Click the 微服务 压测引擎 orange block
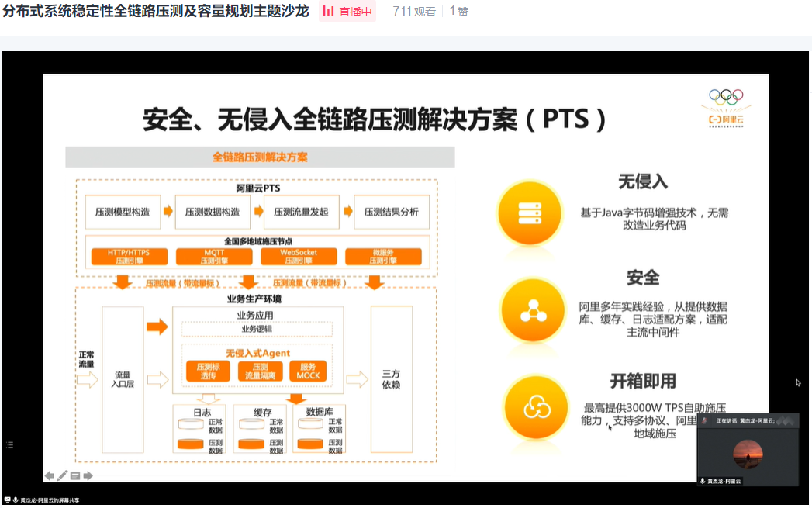Screen dimensions: 812x508 [x=383, y=257]
